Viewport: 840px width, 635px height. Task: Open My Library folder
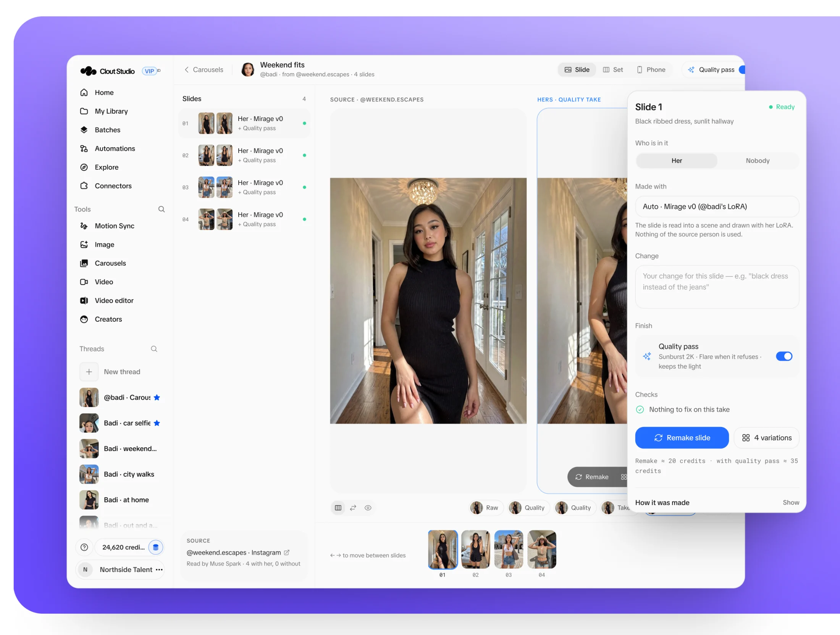click(111, 111)
